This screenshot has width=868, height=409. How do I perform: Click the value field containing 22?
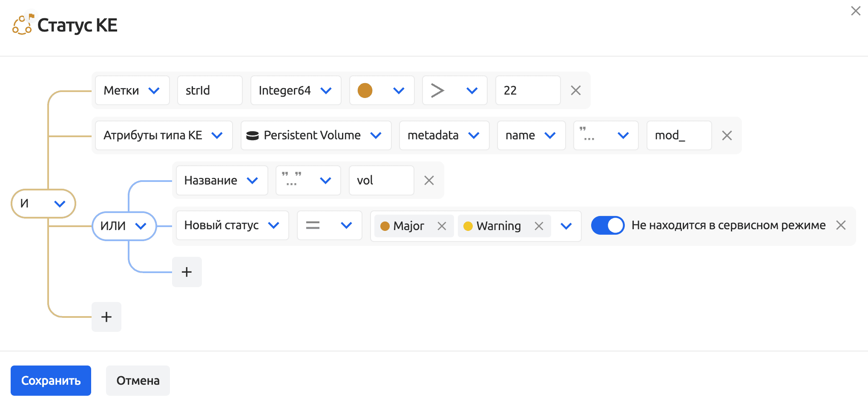(x=527, y=90)
